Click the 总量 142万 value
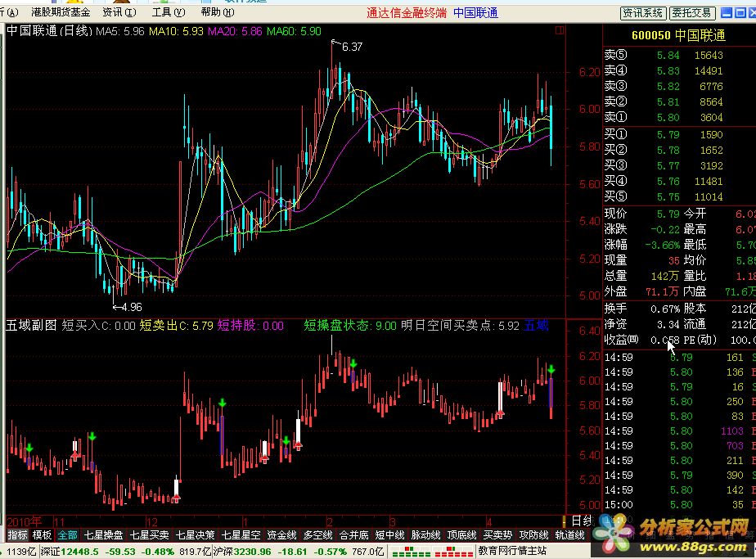This screenshot has width=756, height=559. pos(664,276)
